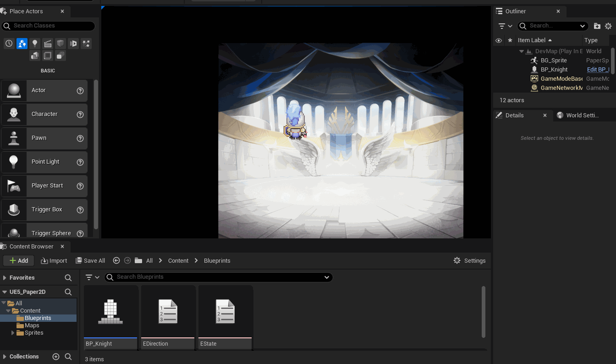The image size is (616, 364).
Task: Select the Blueprints folder in the tree
Action: 38,318
